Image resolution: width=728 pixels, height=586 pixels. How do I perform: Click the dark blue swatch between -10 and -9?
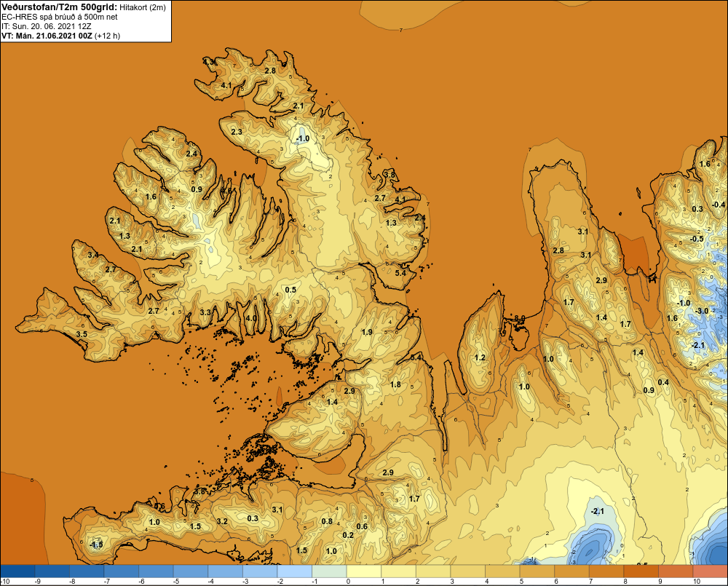(17, 571)
